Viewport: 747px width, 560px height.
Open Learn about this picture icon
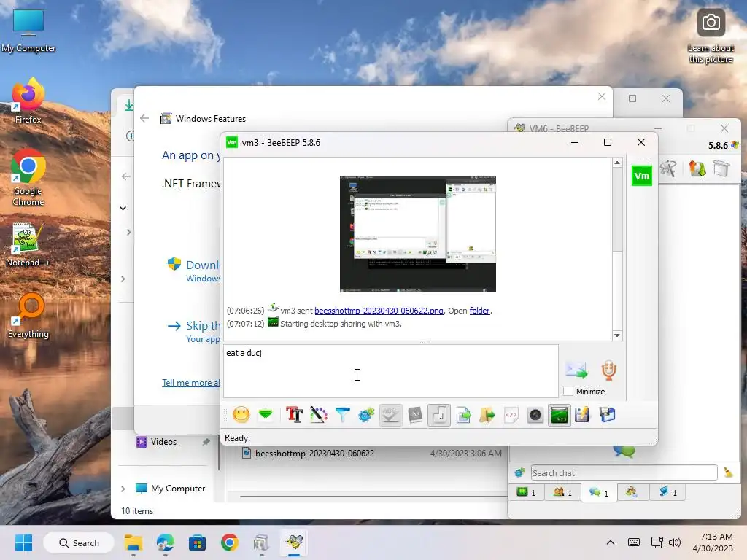(711, 36)
